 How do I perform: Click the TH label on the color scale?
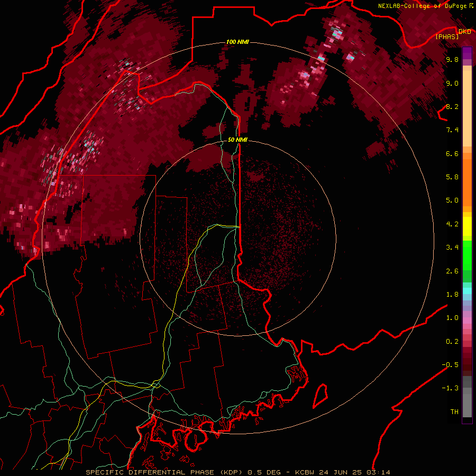[454, 411]
